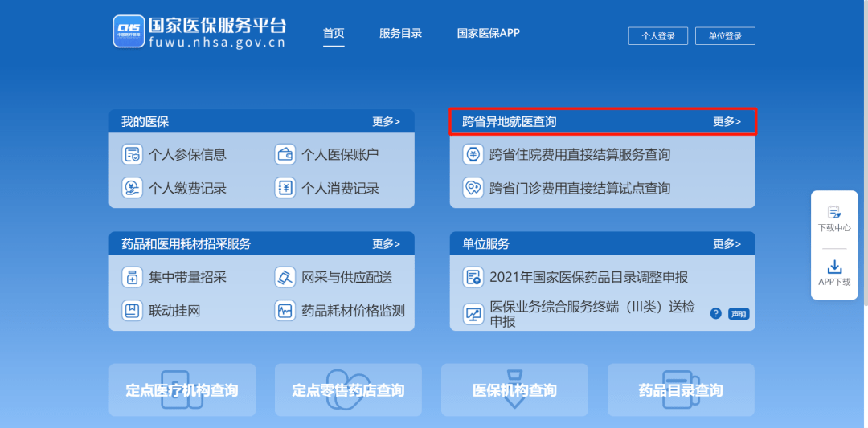Viewport: 868px width, 428px height.
Task: Open 个人医保账户 link
Action: (x=341, y=155)
